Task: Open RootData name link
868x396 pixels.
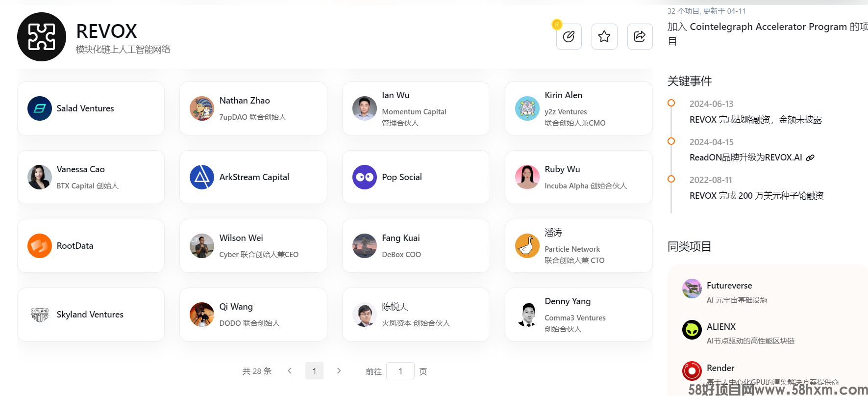Action: (x=74, y=246)
